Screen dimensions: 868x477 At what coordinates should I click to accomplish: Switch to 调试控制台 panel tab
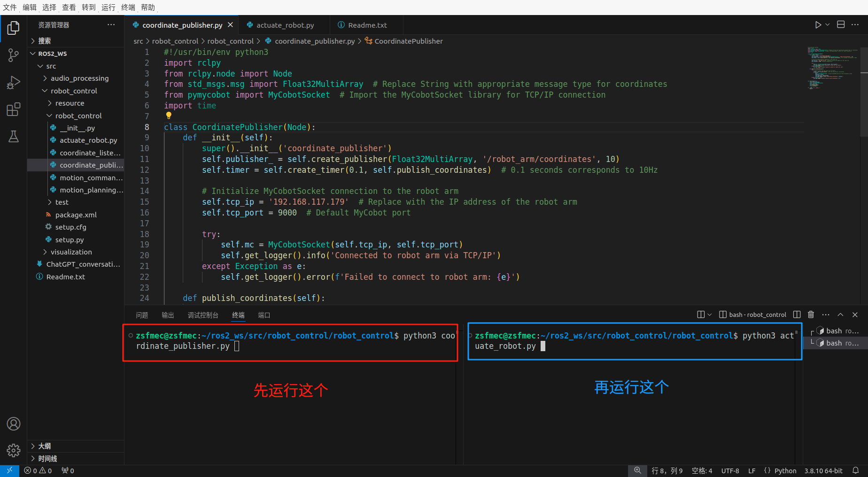(203, 315)
